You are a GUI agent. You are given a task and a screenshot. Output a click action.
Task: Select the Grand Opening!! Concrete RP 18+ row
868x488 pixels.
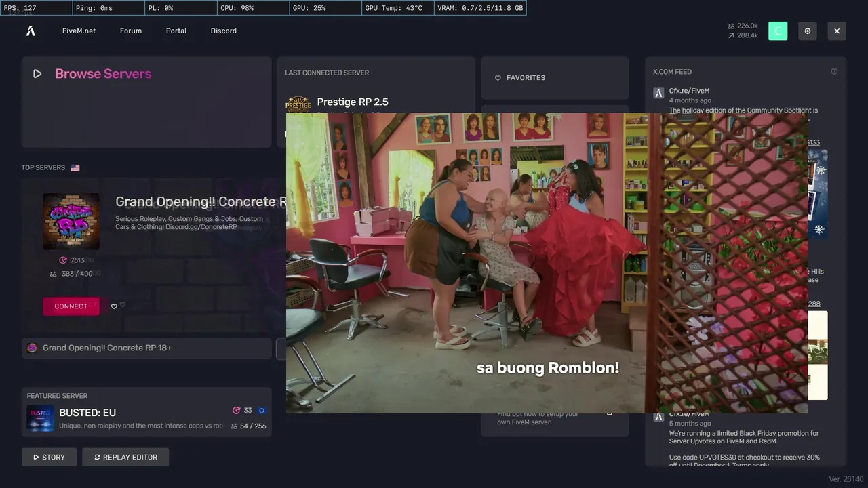pos(146,348)
